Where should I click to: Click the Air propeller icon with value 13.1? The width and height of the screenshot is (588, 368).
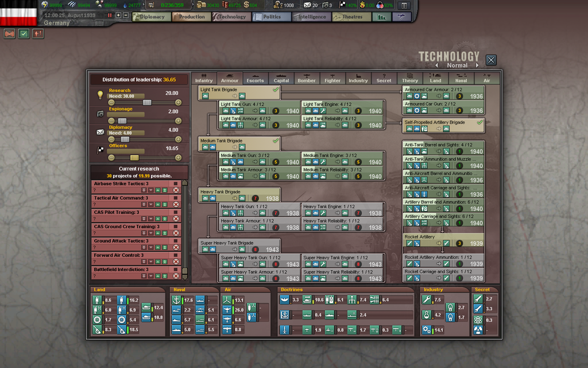[227, 300]
